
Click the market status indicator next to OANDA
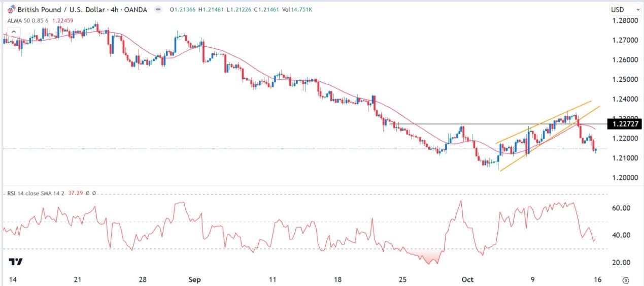pos(158,9)
